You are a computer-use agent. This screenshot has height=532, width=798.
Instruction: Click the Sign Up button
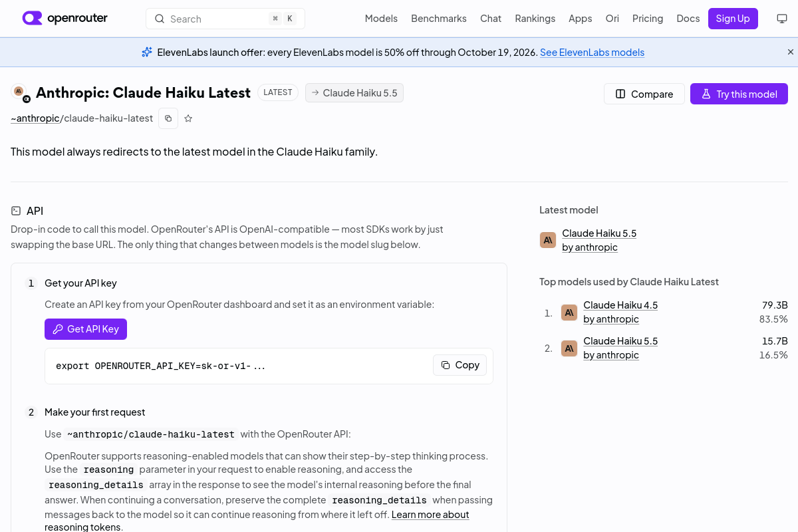733,19
